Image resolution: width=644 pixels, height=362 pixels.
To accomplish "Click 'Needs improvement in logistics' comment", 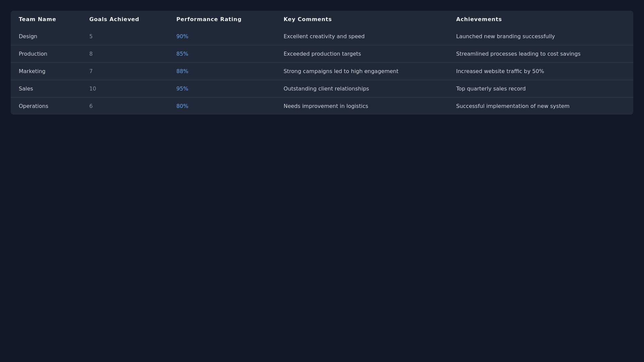I will point(325,106).
